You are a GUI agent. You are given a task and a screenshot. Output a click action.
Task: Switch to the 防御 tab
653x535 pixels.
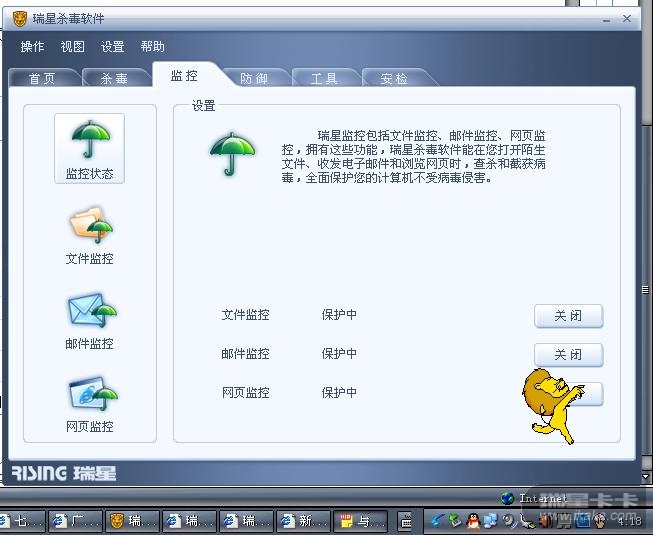point(254,78)
